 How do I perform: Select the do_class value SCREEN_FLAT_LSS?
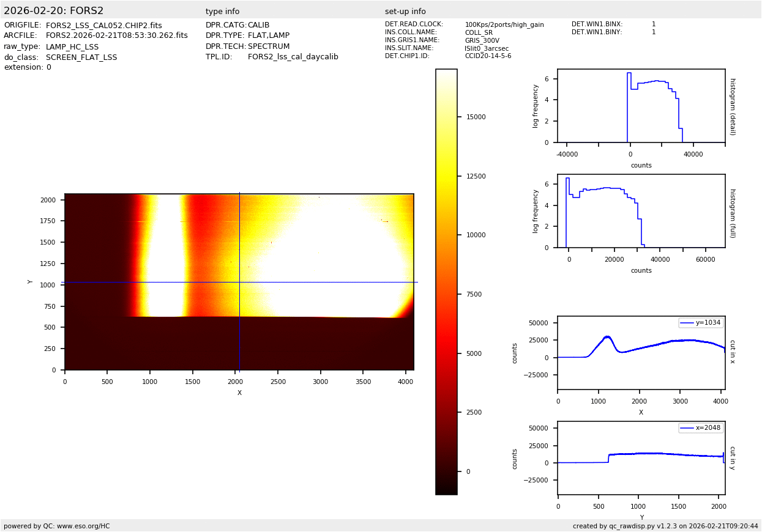(x=81, y=57)
